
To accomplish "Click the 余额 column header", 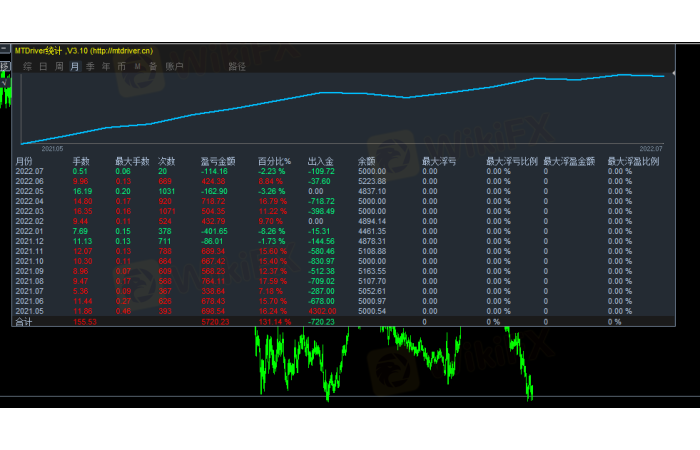I will [x=367, y=161].
